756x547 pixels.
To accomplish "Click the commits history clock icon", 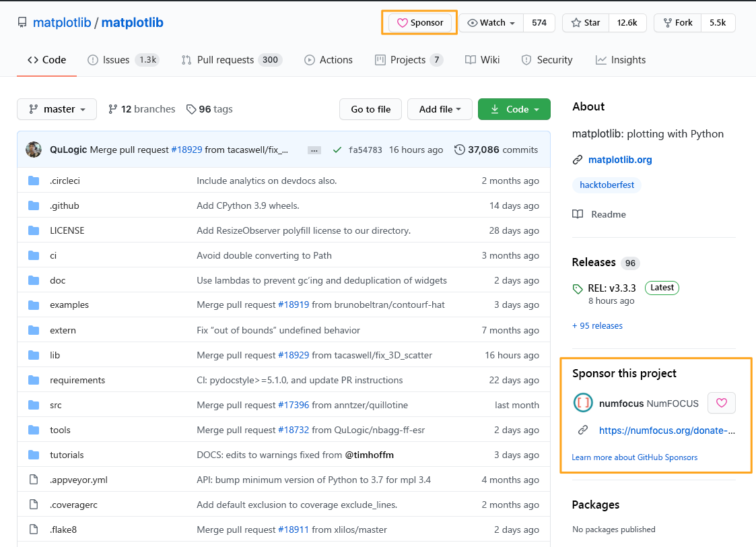I will pos(460,150).
